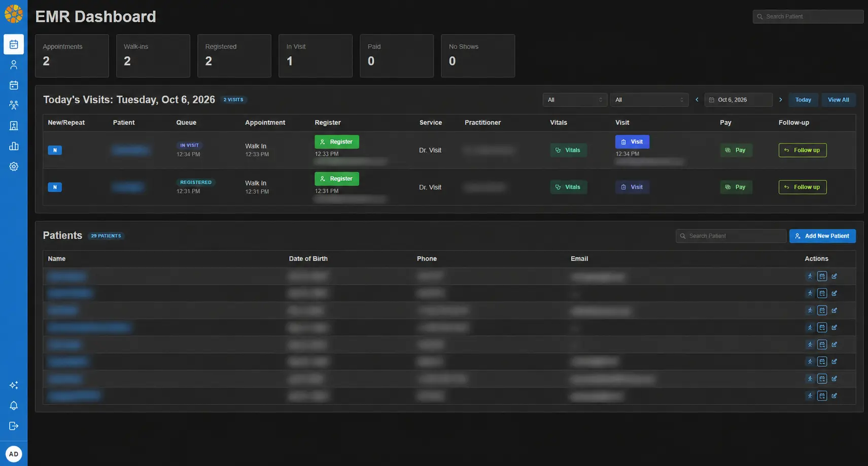The height and width of the screenshot is (466, 868).
Task: Click Add New Patient button
Action: point(822,236)
